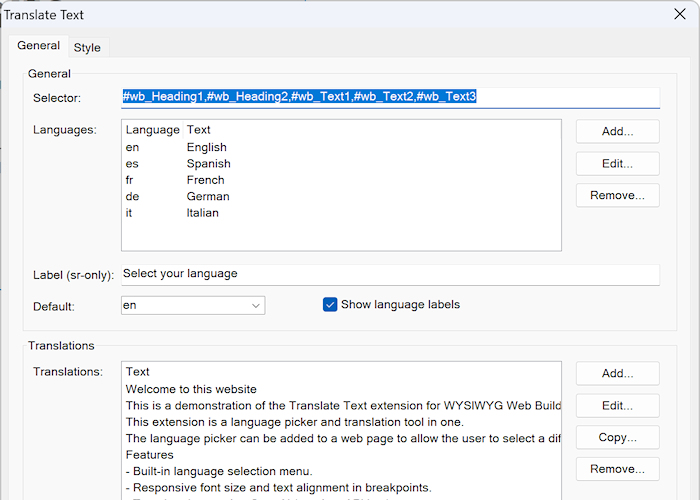This screenshot has height=500, width=700.
Task: Select 'This is a demonstration' translation row
Action: click(x=341, y=405)
